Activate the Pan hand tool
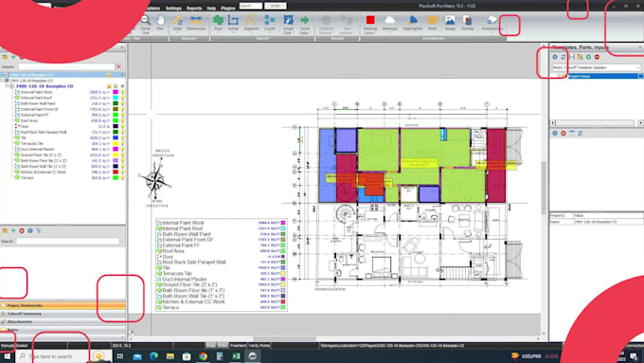 coord(160,23)
